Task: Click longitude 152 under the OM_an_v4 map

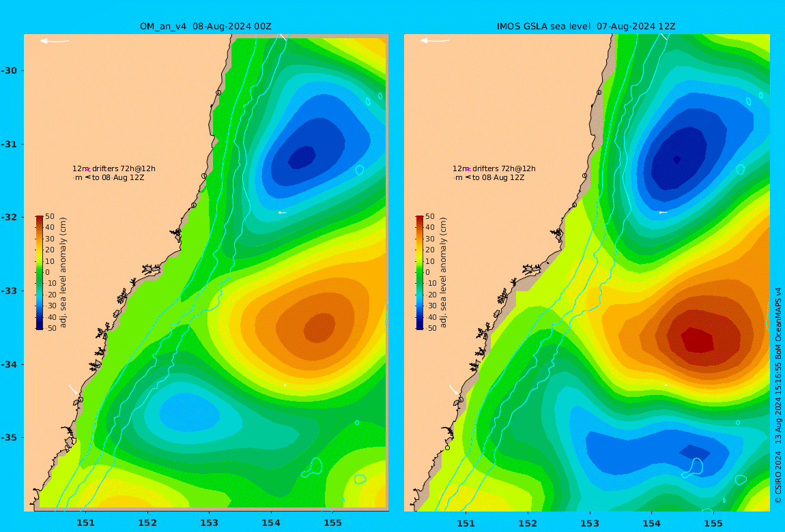Action: (147, 523)
